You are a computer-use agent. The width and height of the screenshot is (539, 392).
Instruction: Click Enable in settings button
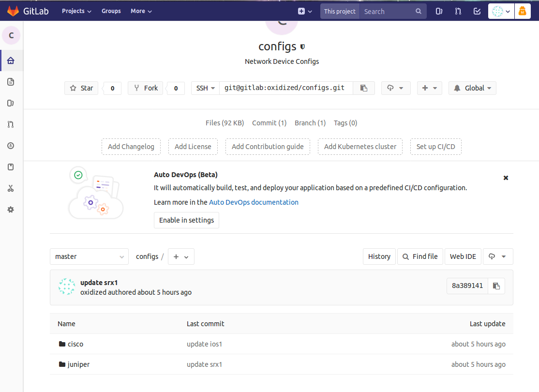[x=186, y=220]
